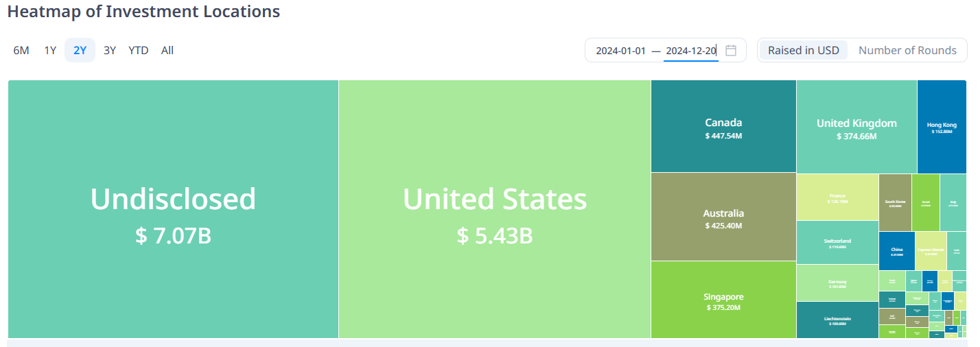Click the Hong Kong heatmap tile
The image size is (980, 347).
pyautogui.click(x=942, y=127)
